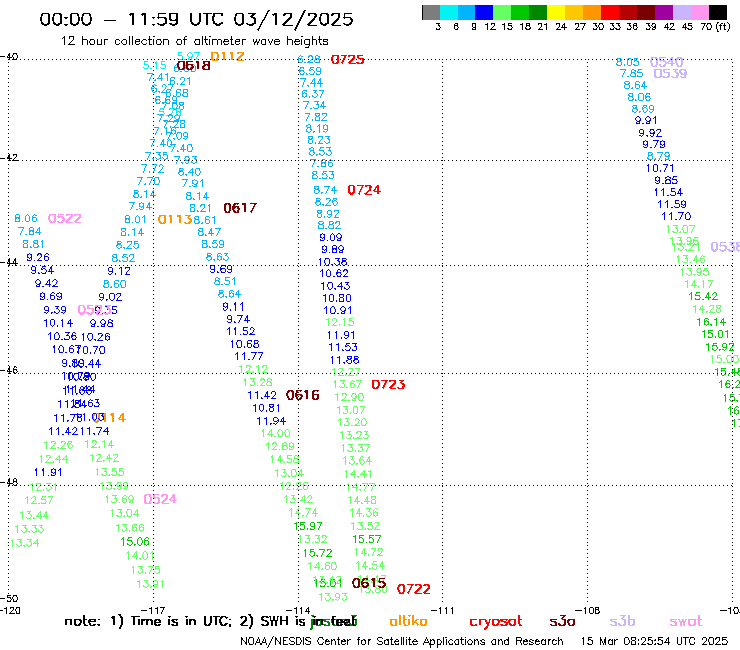Click the dark red s3a time label 0618
The height and width of the screenshot is (650, 740).
coord(193,66)
